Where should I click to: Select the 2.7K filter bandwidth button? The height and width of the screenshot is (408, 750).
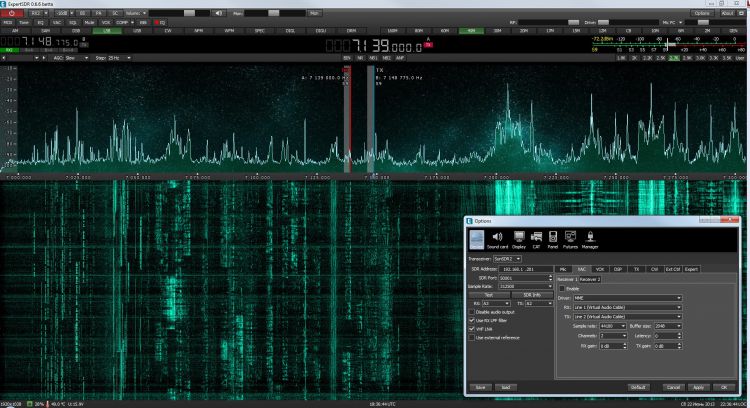(673, 58)
